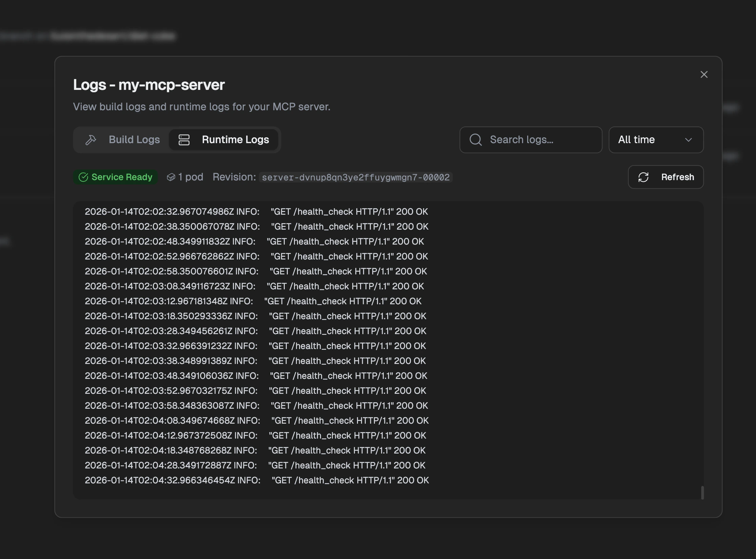Viewport: 756px width, 559px height.
Task: Select the first health_check log entry
Action: pyautogui.click(x=256, y=211)
